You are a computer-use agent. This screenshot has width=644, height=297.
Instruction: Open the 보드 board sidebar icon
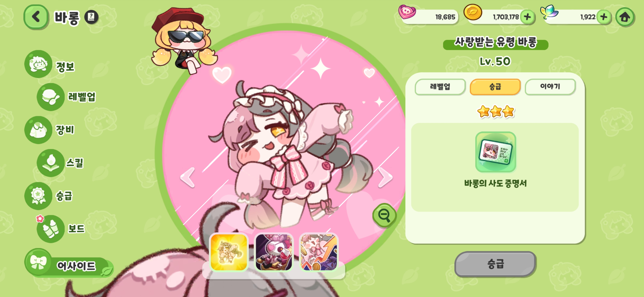pos(51,229)
